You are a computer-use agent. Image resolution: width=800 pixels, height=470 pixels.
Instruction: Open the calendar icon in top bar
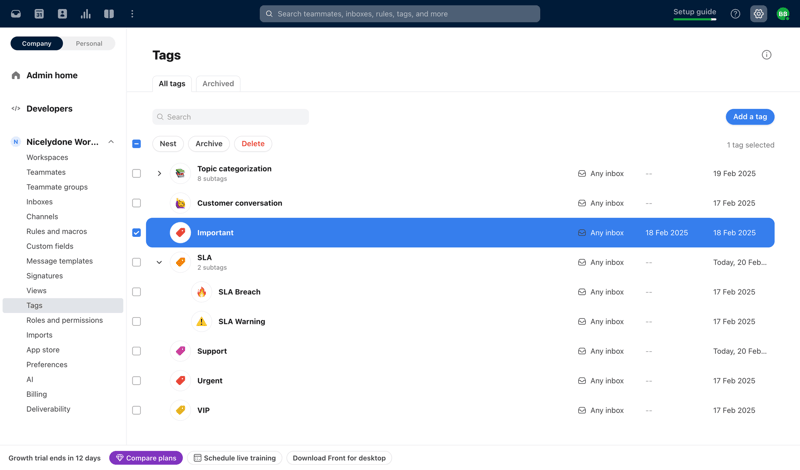pyautogui.click(x=39, y=14)
